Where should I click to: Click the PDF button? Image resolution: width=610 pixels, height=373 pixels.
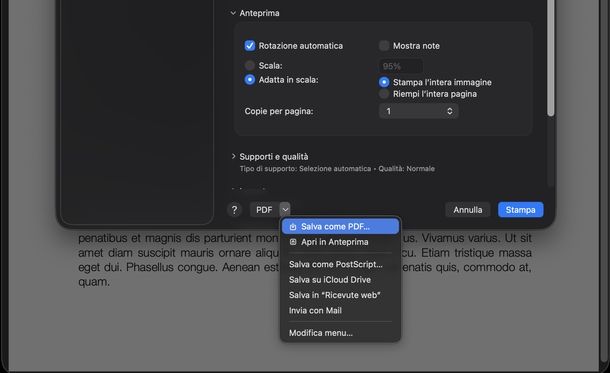[x=265, y=210]
